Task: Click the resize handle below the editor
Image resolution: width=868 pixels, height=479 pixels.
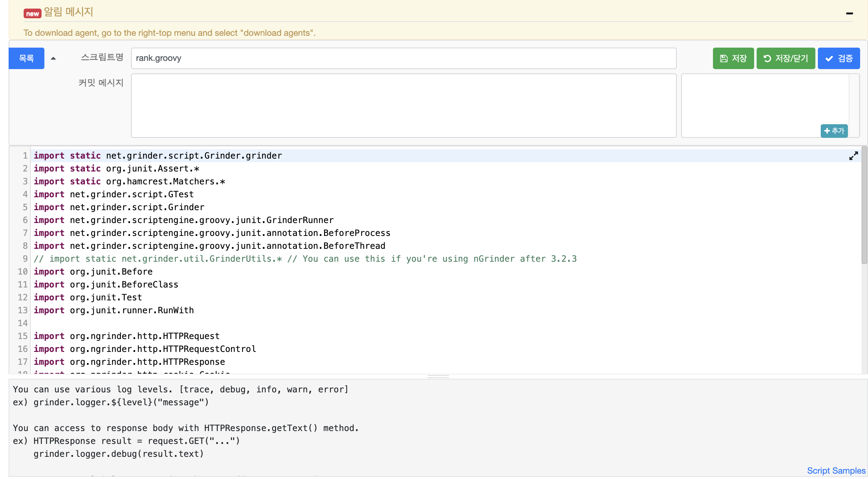Action: [x=438, y=377]
